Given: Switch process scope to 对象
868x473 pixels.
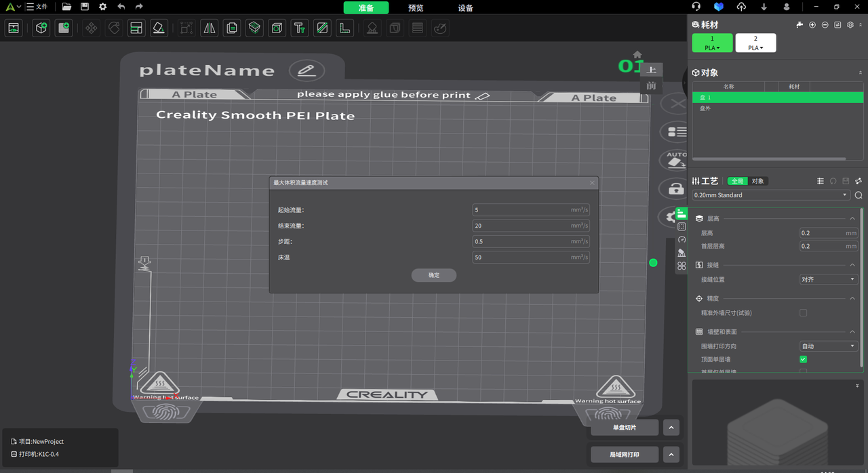Looking at the screenshot, I should point(757,181).
